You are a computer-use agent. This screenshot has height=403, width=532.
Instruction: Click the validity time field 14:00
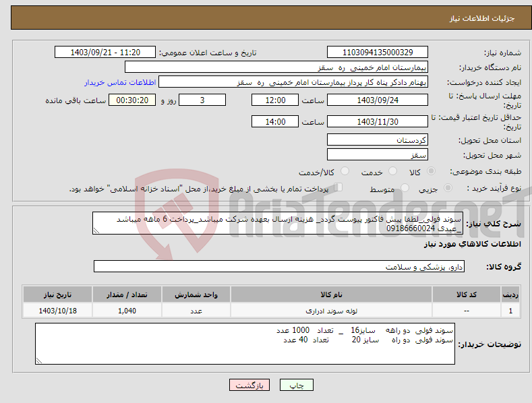tap(275, 121)
